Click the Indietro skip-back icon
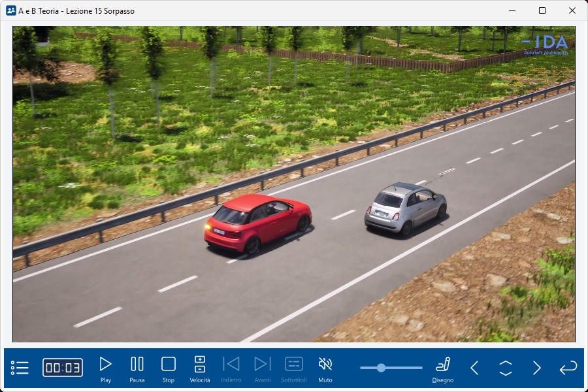This screenshot has height=392, width=588. coord(231,365)
